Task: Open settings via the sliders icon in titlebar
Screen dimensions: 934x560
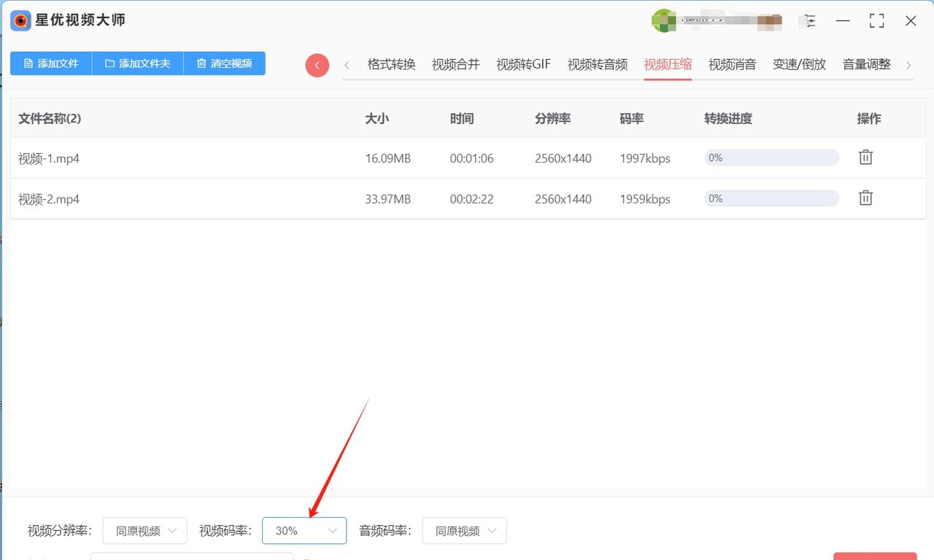Action: click(x=808, y=21)
